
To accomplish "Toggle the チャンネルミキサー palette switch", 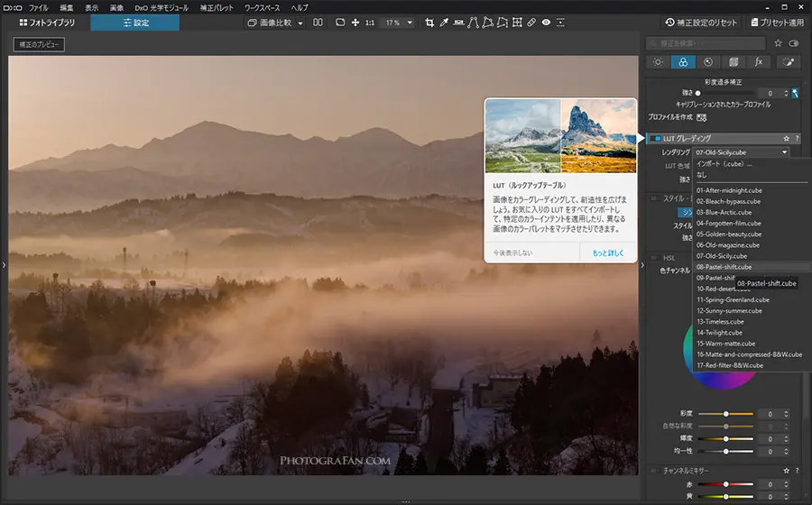I will [655, 471].
